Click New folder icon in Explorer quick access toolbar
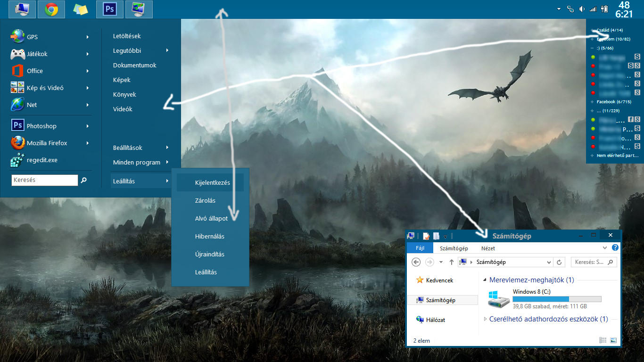Screen dimensions: 644x362 tap(437, 236)
